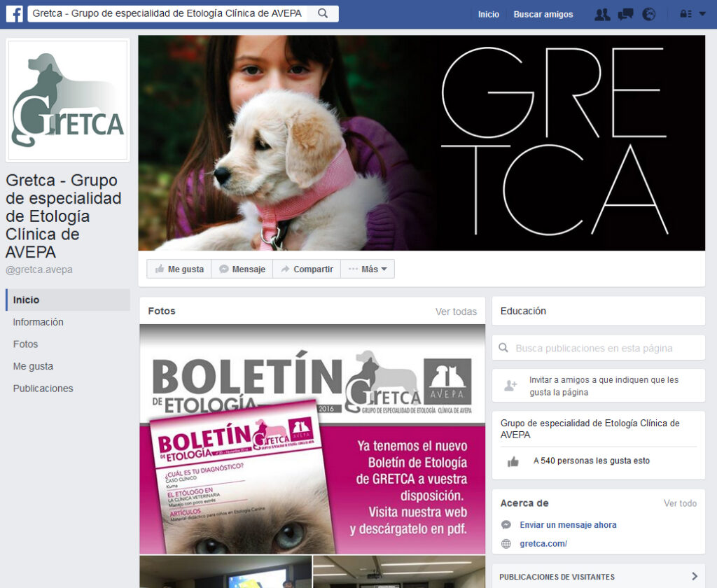Screen dimensions: 717x588
Task: Open friend requests icon
Action: pos(602,15)
